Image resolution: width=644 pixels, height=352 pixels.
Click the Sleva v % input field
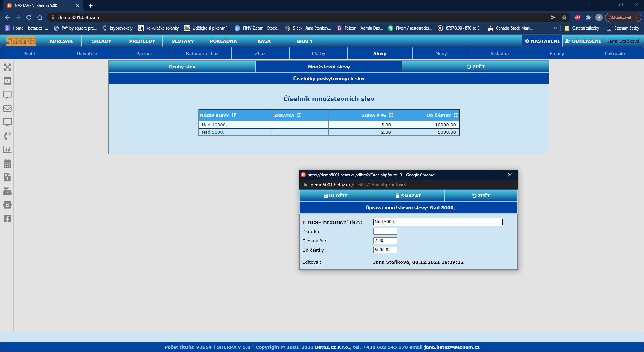point(385,241)
